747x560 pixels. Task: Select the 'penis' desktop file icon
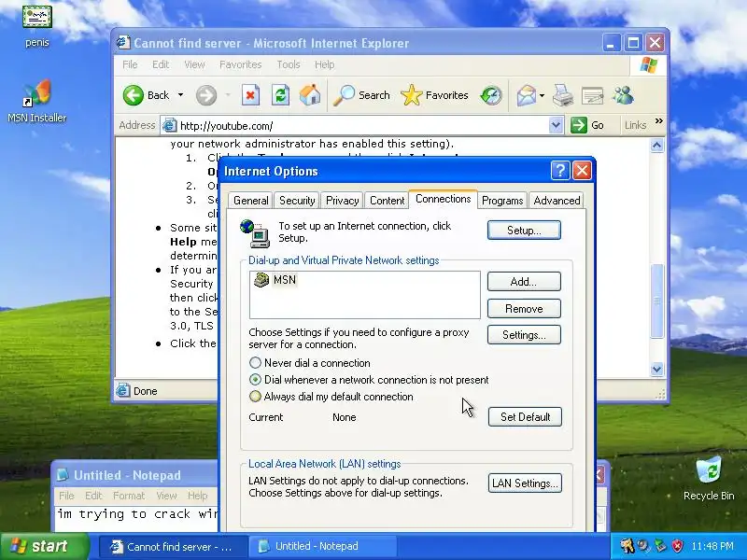(36, 27)
